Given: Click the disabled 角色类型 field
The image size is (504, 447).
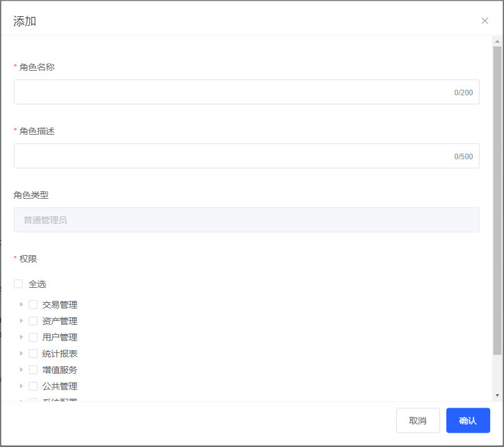Looking at the screenshot, I should point(246,220).
